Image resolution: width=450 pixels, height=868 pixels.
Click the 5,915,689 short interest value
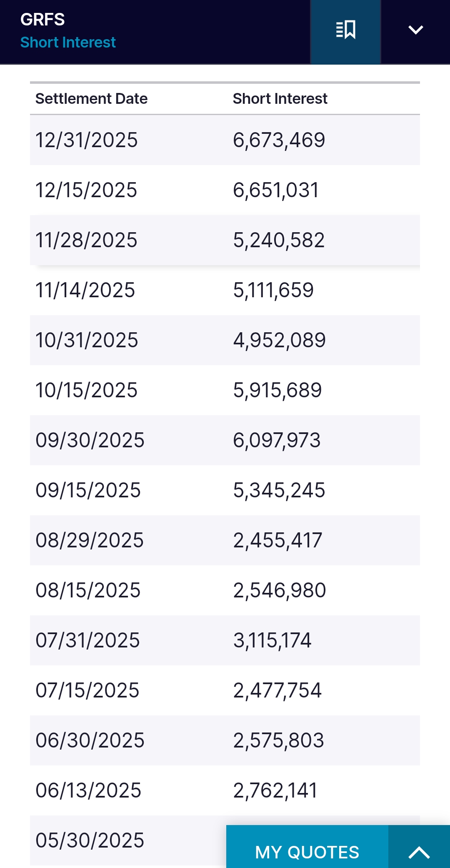277,390
